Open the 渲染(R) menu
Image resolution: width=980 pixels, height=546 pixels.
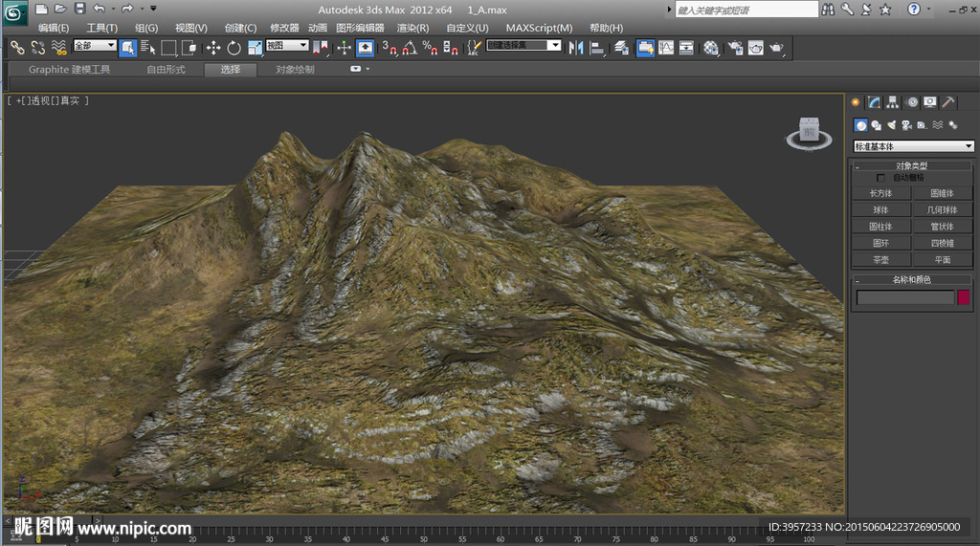click(412, 28)
